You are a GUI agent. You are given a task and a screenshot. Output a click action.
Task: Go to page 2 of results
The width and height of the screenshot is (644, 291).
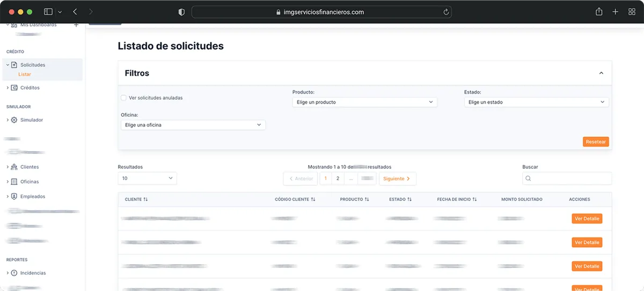pos(338,178)
